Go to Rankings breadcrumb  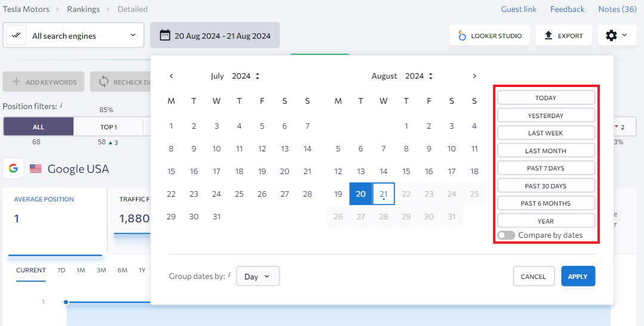pyautogui.click(x=84, y=9)
